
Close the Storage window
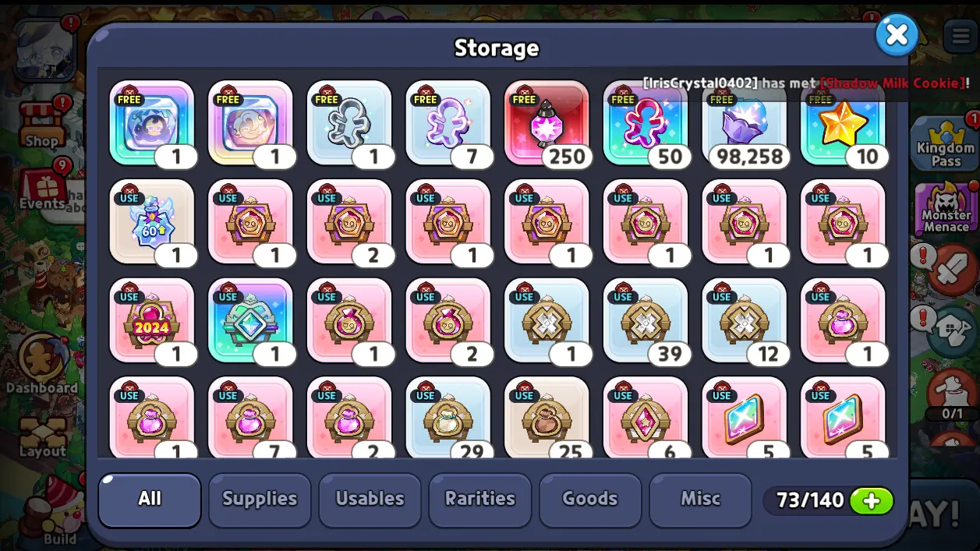click(897, 34)
